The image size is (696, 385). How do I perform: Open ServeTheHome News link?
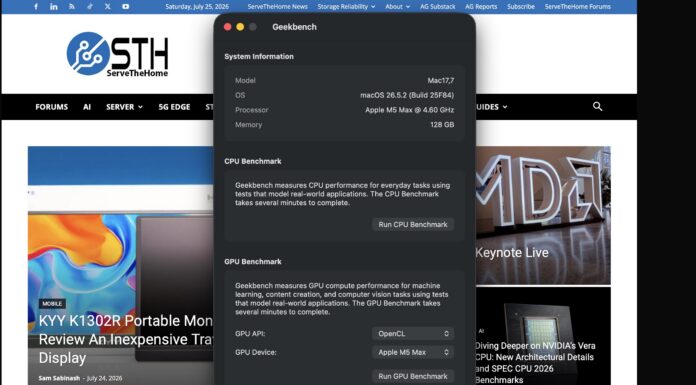point(277,7)
